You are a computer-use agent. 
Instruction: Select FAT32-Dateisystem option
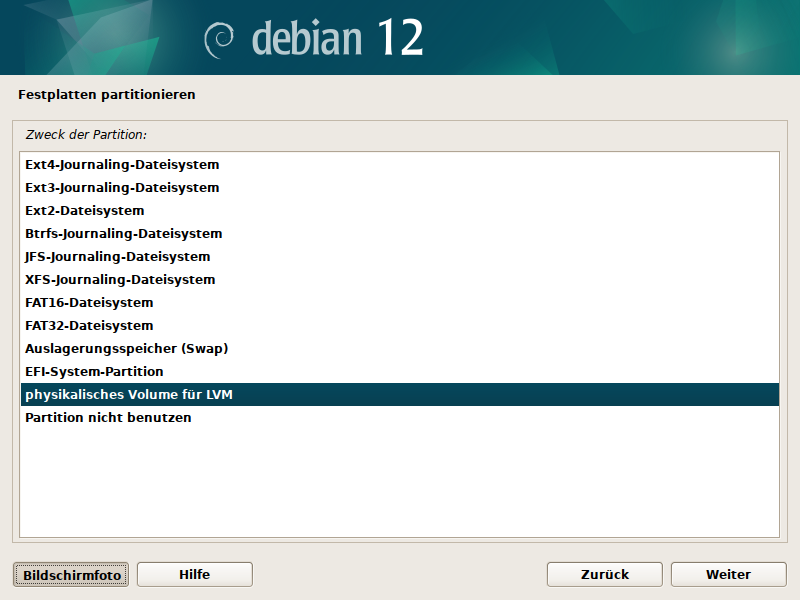coord(89,325)
